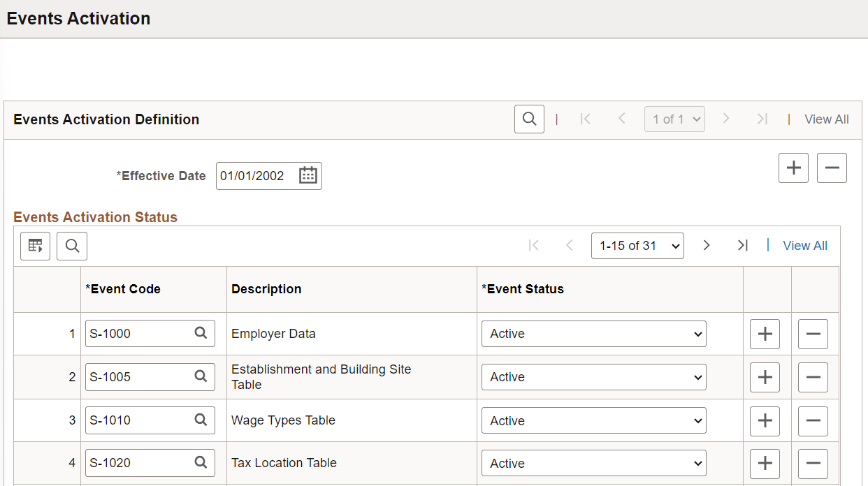
Task: Open the calendar picker for Effective Date
Action: point(308,175)
